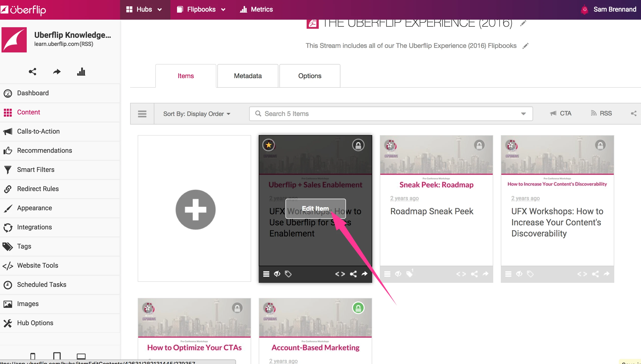Toggle lock on Sales Enablement item
Viewport: 641px width, 364px height.
pos(358,145)
